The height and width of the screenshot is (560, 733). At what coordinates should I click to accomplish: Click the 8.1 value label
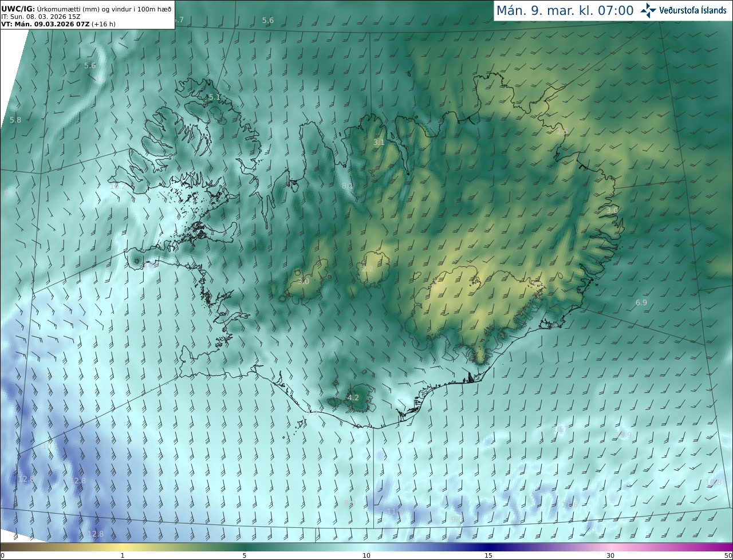[347, 186]
